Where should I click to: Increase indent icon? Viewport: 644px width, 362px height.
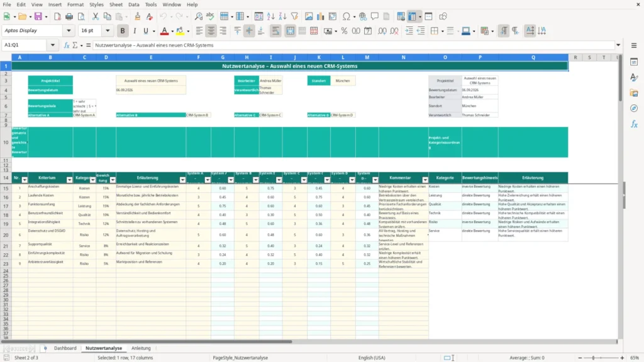point(409,31)
